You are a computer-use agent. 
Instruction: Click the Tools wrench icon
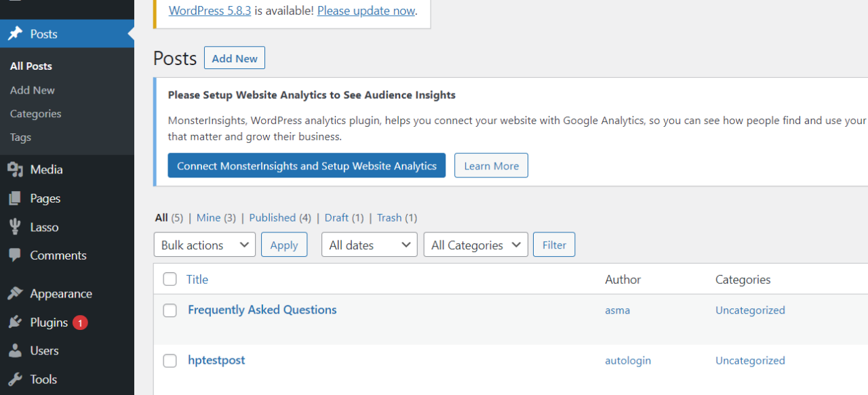pyautogui.click(x=15, y=379)
